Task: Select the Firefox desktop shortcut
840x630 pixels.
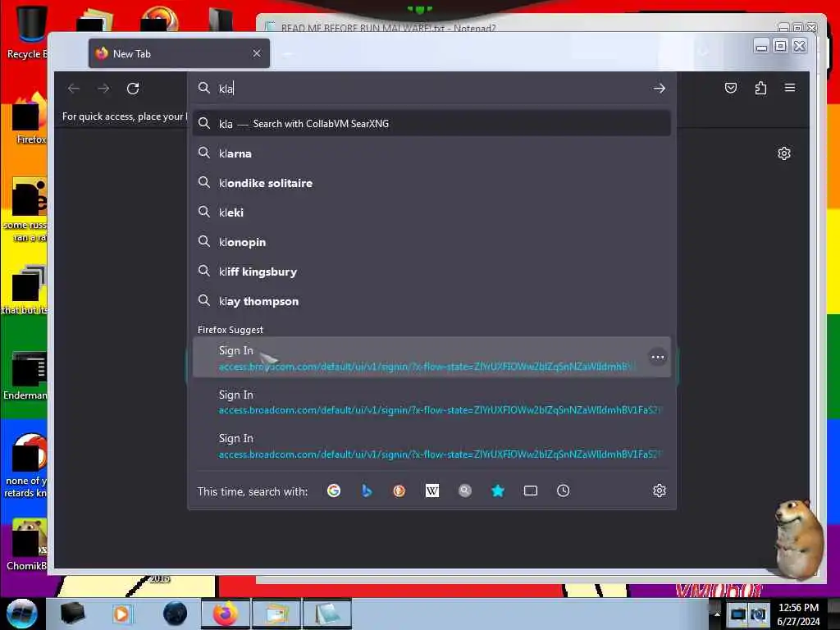Action: pyautogui.click(x=30, y=119)
